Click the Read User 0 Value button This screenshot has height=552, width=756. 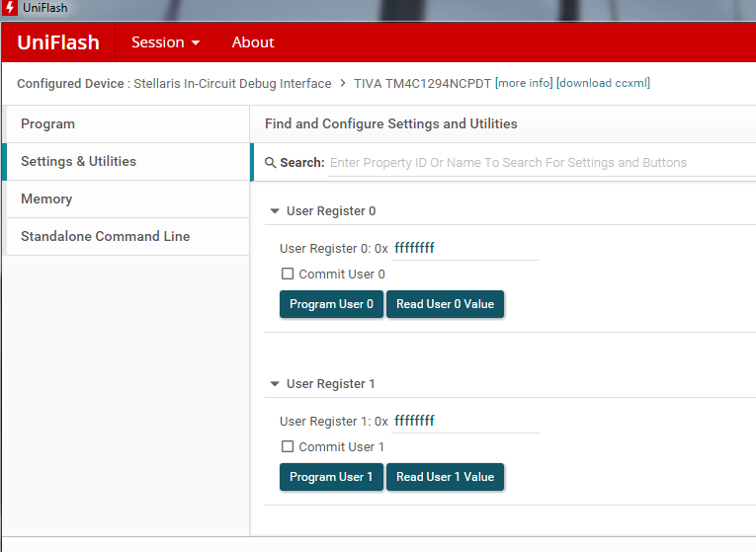[445, 304]
